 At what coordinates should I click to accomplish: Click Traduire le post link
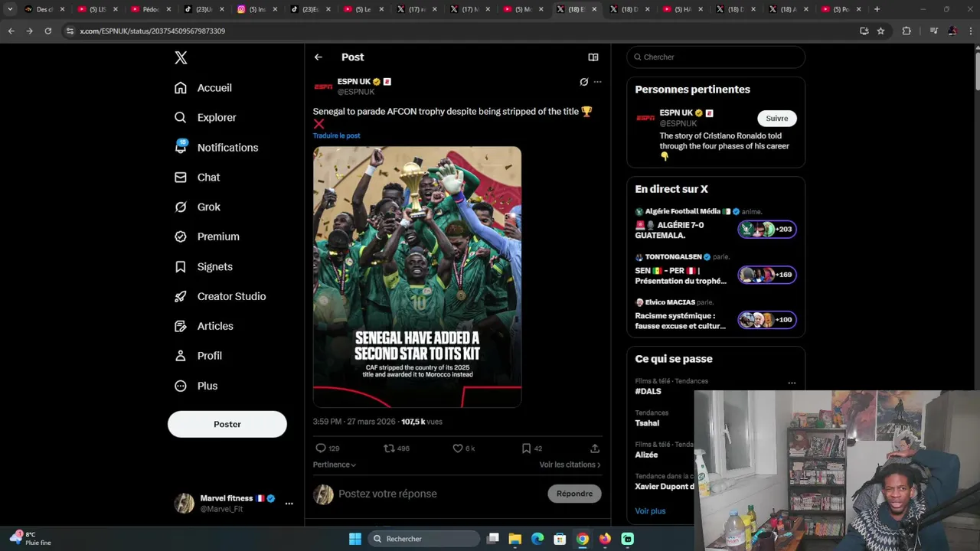[x=336, y=135]
